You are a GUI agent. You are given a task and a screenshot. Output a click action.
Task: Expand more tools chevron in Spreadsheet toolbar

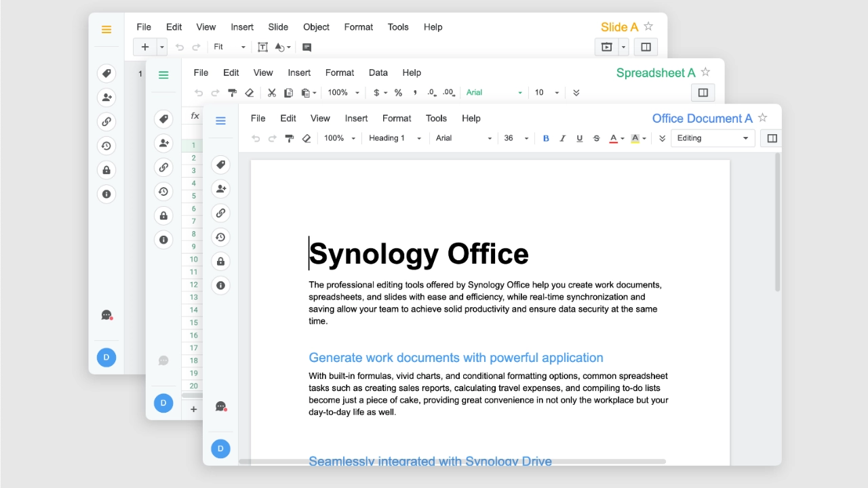pos(576,93)
